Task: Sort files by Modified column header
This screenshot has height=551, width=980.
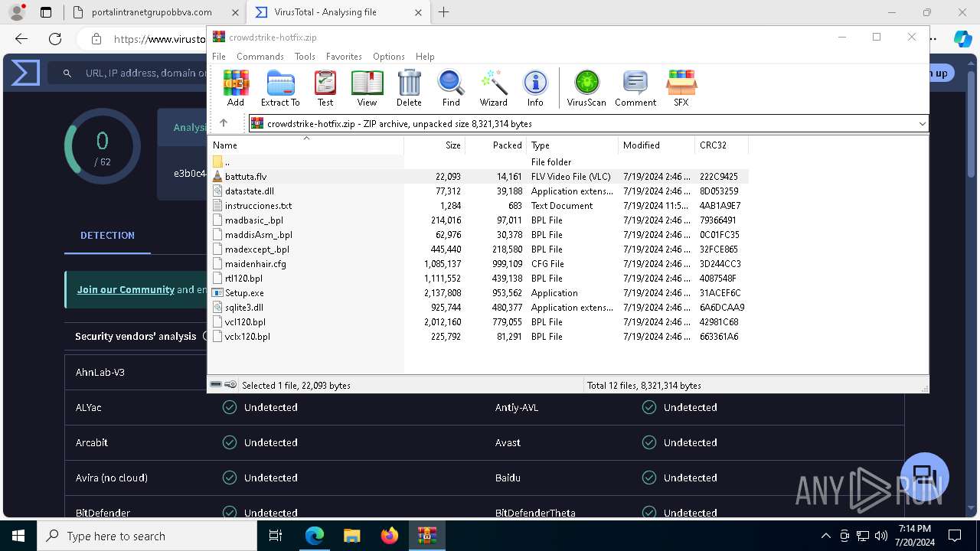Action: point(656,145)
